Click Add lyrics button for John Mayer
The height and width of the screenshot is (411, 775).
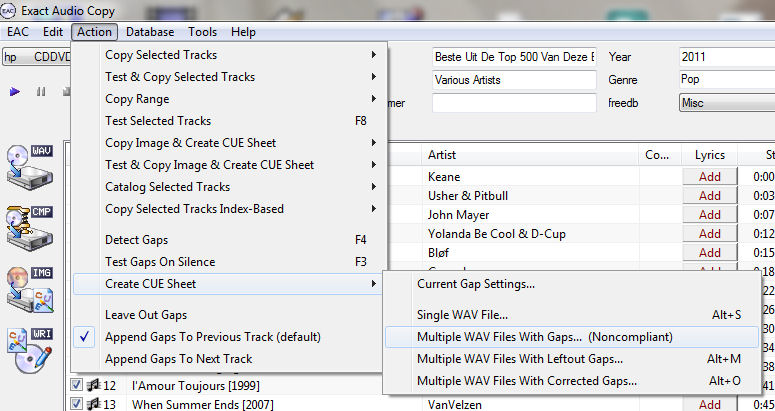[x=710, y=214]
